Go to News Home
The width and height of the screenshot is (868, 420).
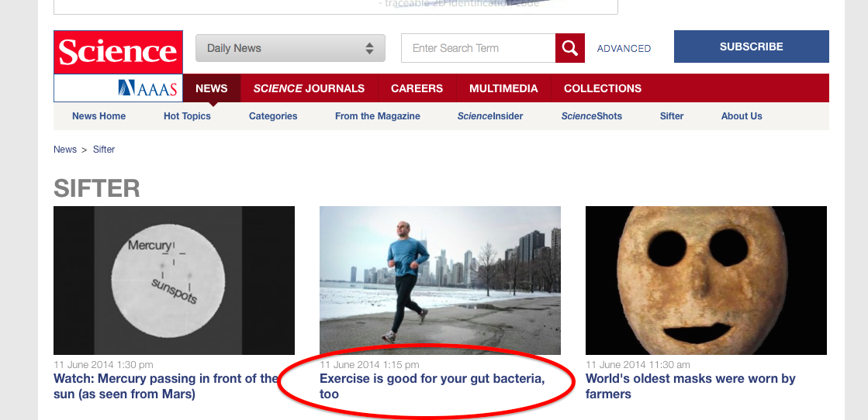coord(99,116)
